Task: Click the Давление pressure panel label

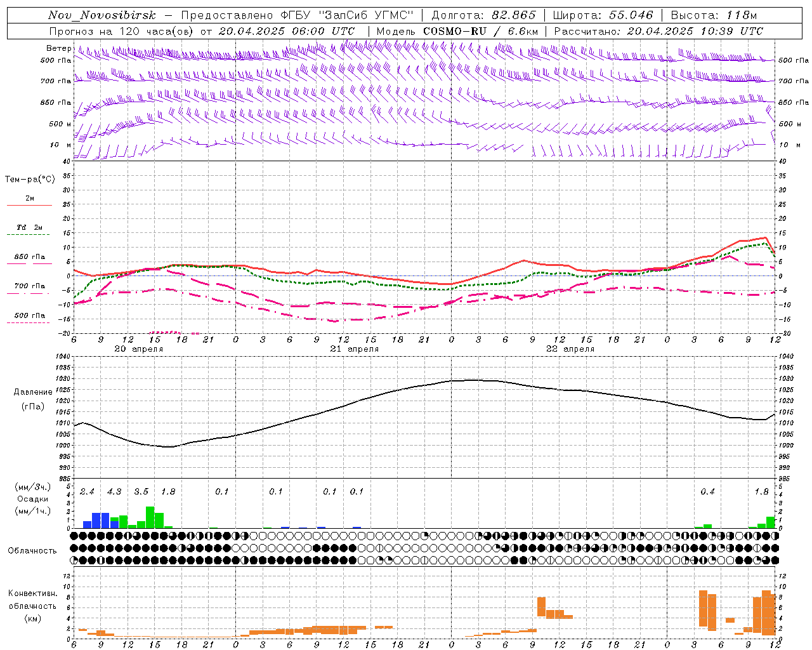Action: 33,392
